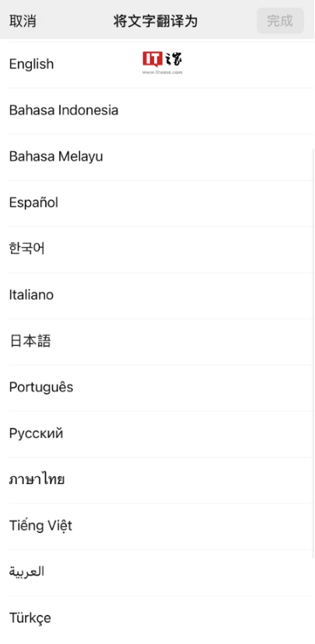Select Tiếng Việt Vietnamese option

(157, 526)
